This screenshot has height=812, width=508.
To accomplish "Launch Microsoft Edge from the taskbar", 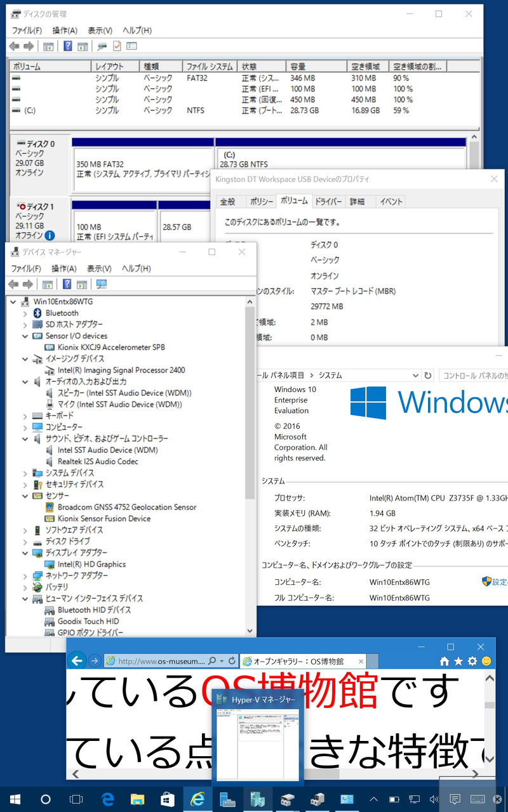I will coord(107,799).
